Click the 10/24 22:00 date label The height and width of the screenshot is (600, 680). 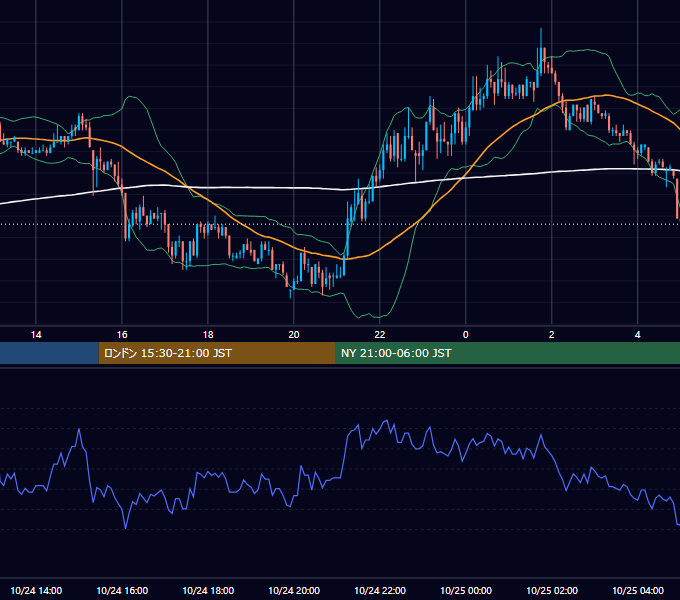click(379, 590)
